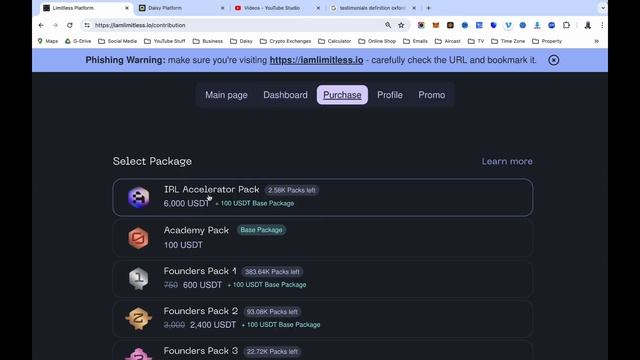The height and width of the screenshot is (360, 640).
Task: Follow the https://iamlimitless.io warning link
Action: pos(316,60)
